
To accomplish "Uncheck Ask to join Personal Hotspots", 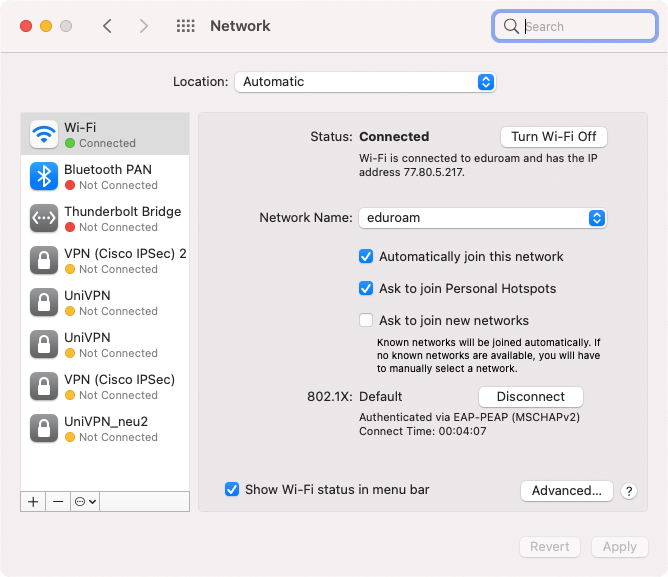I will tap(366, 288).
